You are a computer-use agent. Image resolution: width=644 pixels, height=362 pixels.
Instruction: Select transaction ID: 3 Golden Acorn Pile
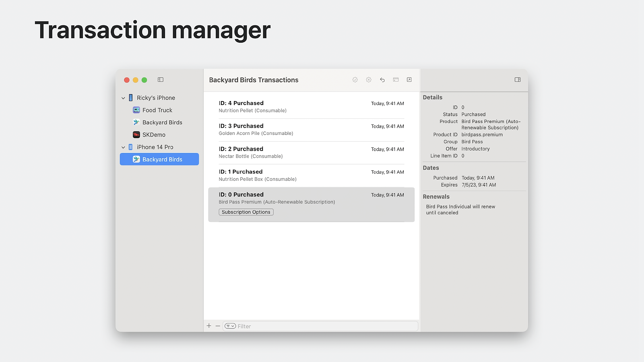[x=311, y=130]
